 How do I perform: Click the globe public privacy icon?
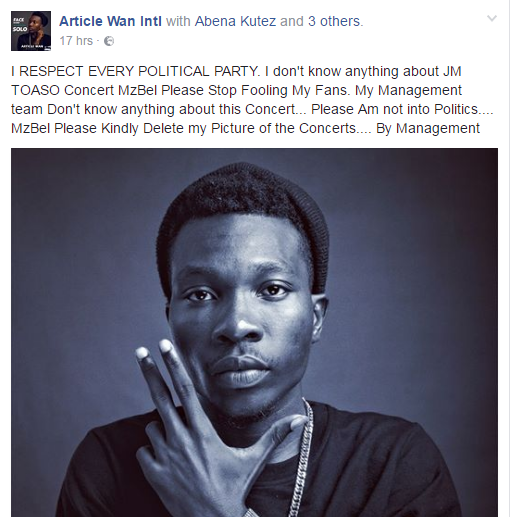pos(109,41)
